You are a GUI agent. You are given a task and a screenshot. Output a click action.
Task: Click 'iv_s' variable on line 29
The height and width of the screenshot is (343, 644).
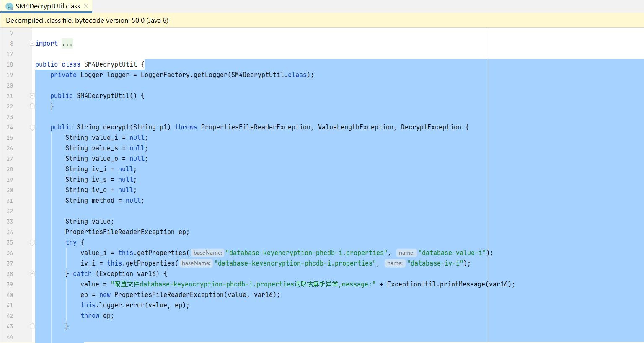pyautogui.click(x=99, y=180)
